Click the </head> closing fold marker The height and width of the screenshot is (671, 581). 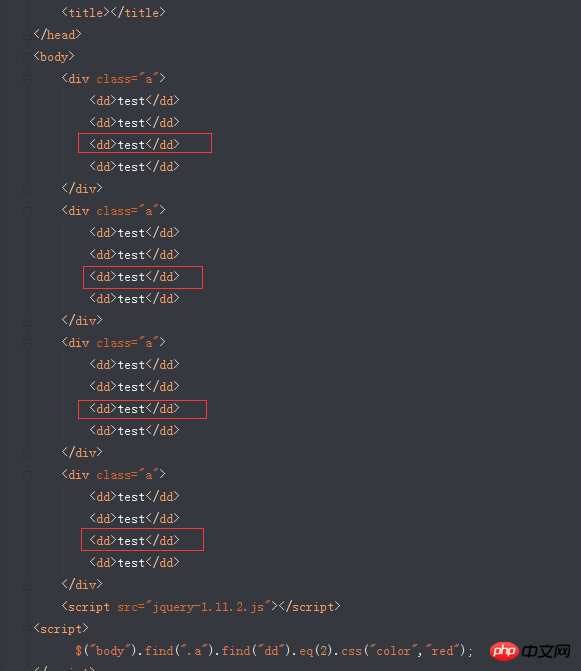coord(27,35)
